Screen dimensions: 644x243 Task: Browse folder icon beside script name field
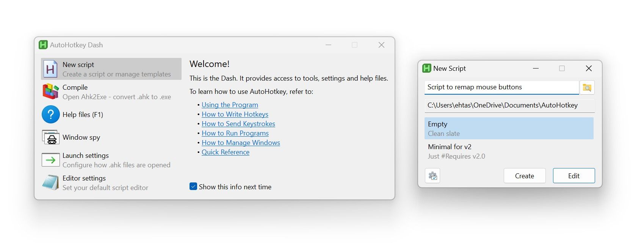[587, 87]
